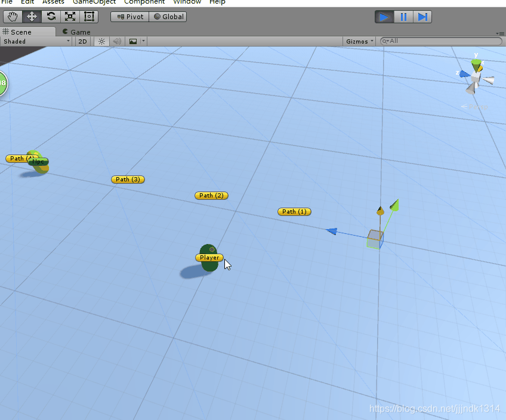Open the Assets menu
Image resolution: width=506 pixels, height=420 pixels.
[53, 2]
